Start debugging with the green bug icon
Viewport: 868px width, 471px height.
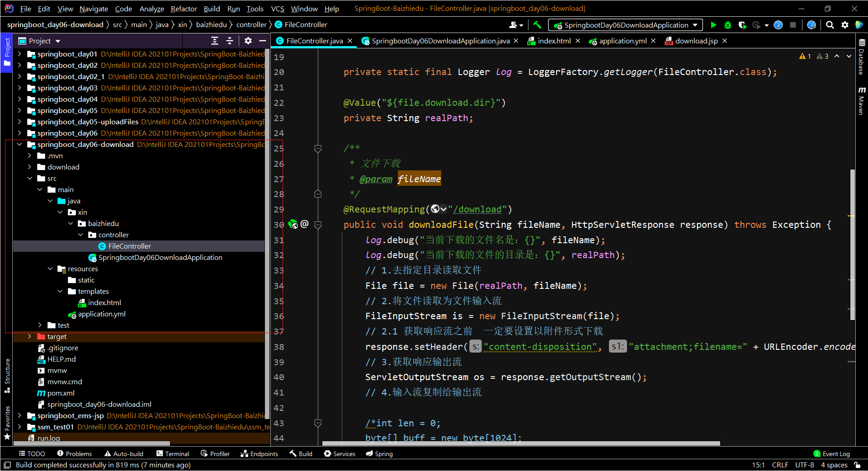click(728, 25)
